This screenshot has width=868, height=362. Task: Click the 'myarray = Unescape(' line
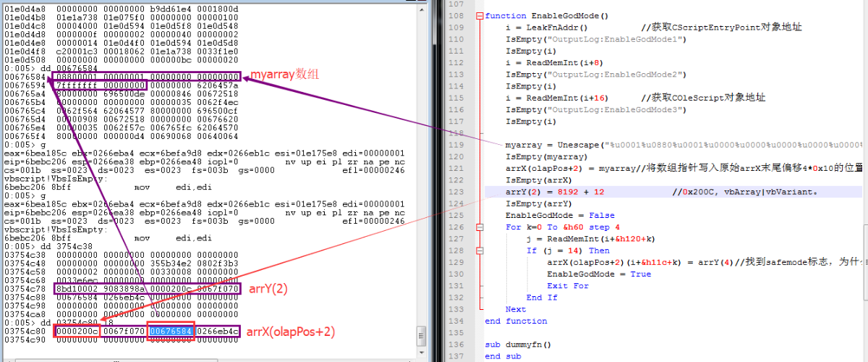pyautogui.click(x=685, y=145)
